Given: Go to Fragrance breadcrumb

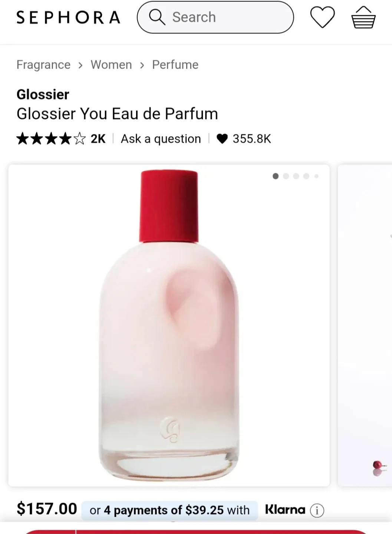Looking at the screenshot, I should [x=43, y=65].
